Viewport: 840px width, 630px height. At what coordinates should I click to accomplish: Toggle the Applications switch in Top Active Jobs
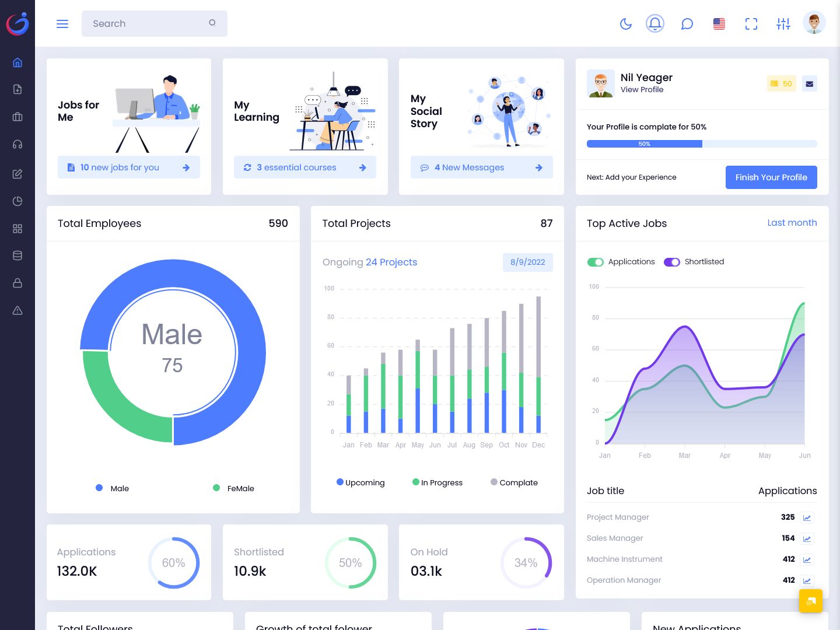point(596,262)
